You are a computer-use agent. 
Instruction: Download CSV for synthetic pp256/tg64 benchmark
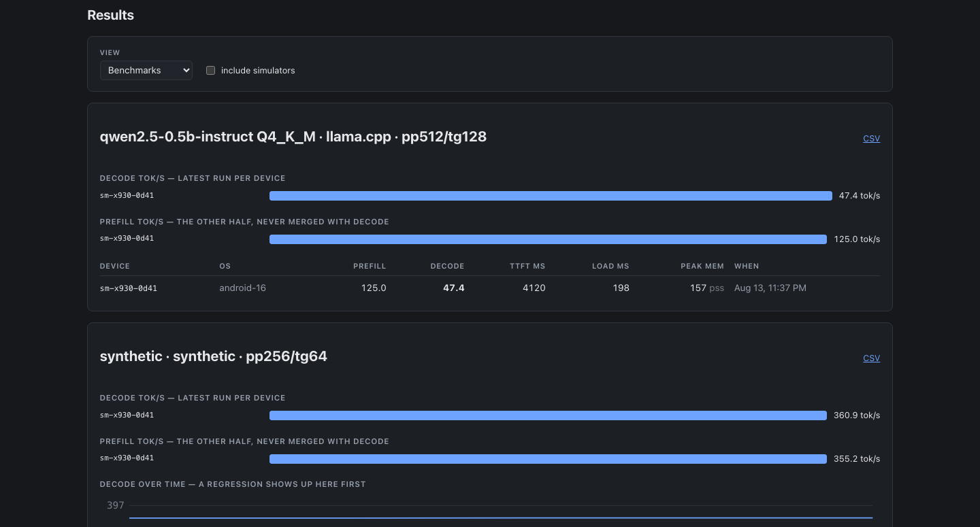(x=871, y=358)
